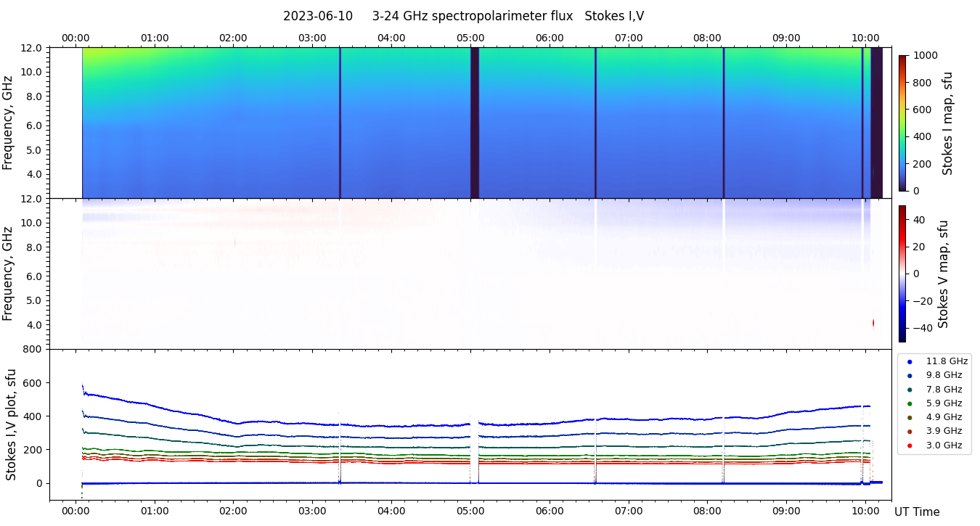Click the red spot in Stokes V map
980x526 pixels.
(x=873, y=323)
